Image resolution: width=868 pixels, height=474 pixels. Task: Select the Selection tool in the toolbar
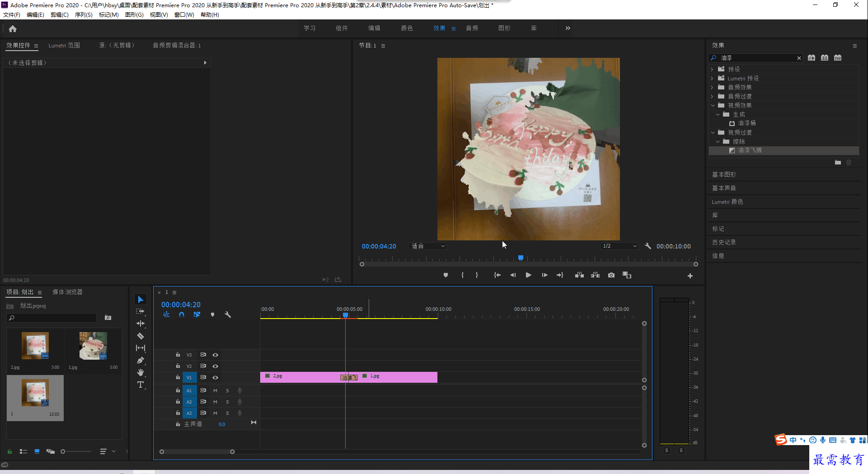(x=141, y=300)
